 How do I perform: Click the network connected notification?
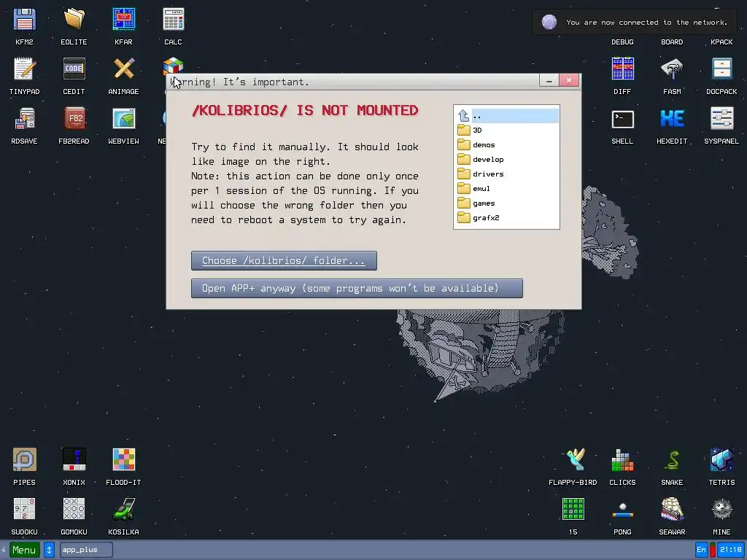click(636, 23)
